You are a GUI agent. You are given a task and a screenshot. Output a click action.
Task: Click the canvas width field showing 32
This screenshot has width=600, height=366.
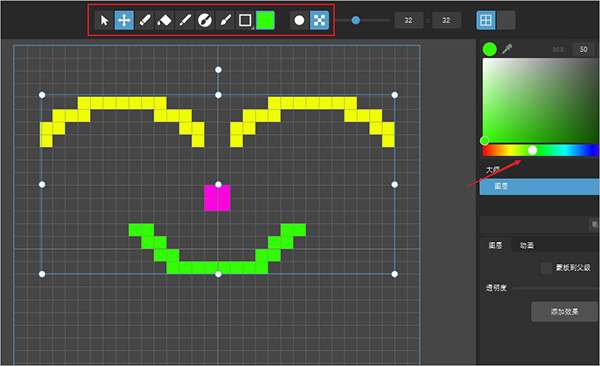(409, 20)
